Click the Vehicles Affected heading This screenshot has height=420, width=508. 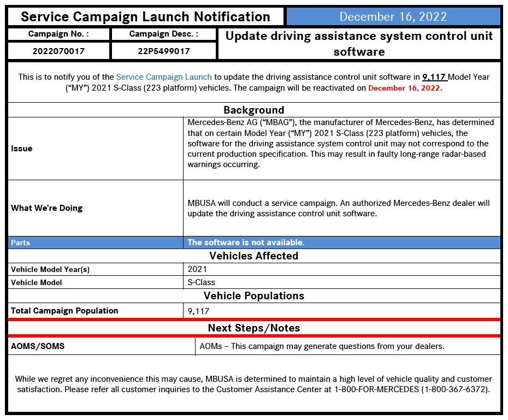click(x=253, y=256)
